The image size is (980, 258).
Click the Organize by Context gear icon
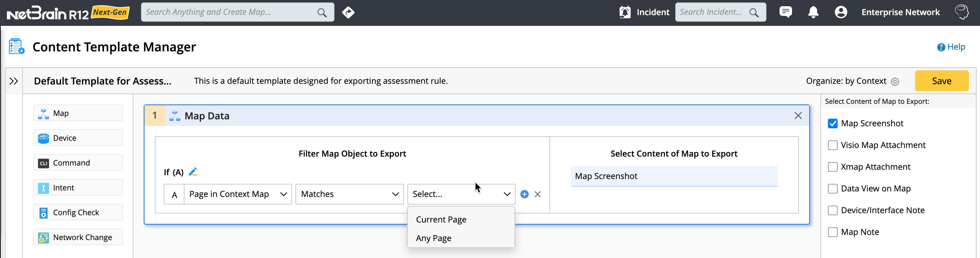(x=895, y=82)
